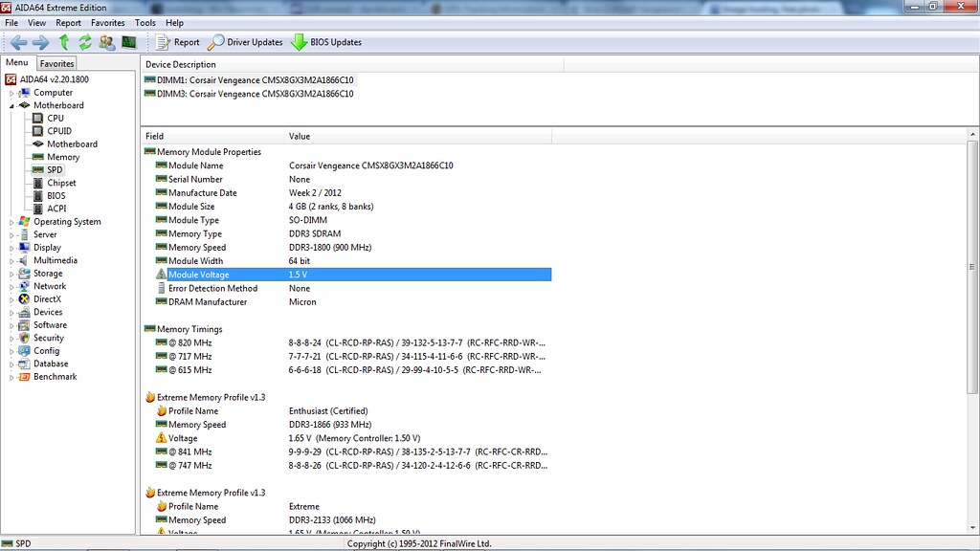Image resolution: width=980 pixels, height=551 pixels.
Task: Check for Driver Updates
Action: coord(245,42)
